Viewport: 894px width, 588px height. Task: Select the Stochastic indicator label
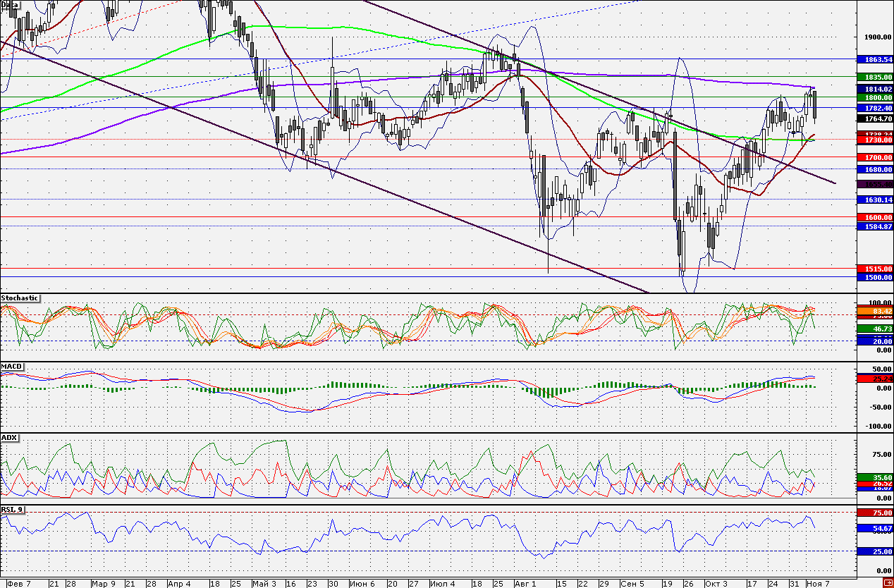pos(20,298)
